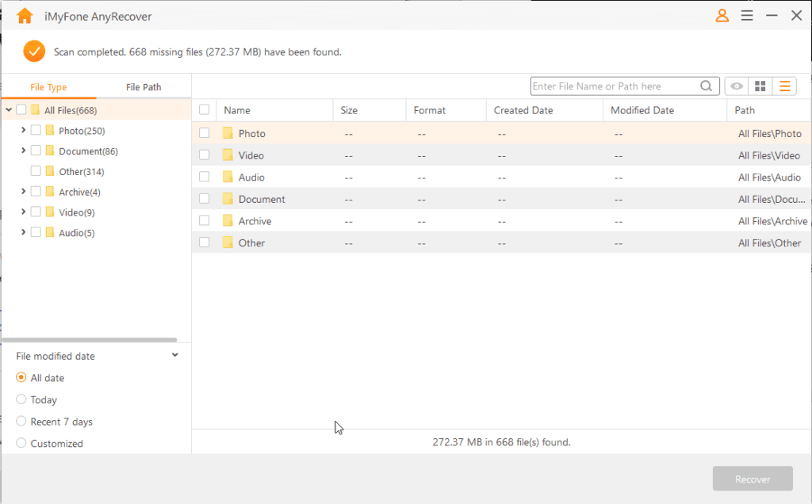The image size is (812, 504).
Task: Expand the Video(9) tree node
Action: pyautogui.click(x=23, y=212)
